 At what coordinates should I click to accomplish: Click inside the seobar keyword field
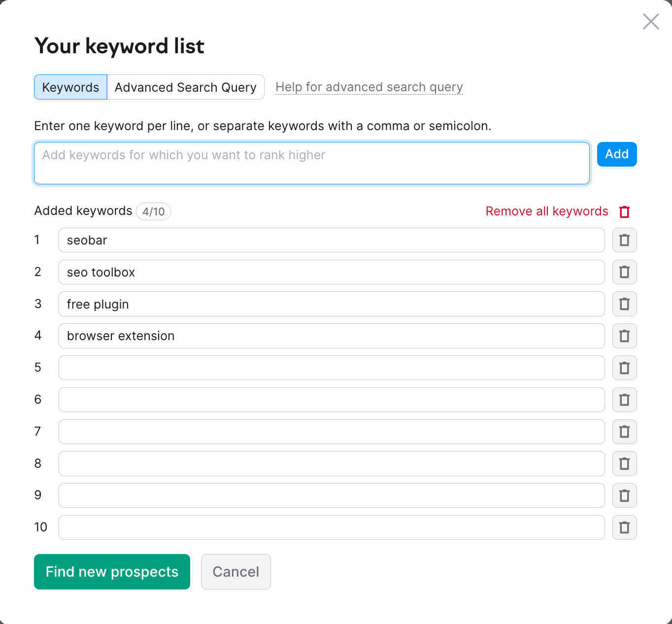coord(331,240)
